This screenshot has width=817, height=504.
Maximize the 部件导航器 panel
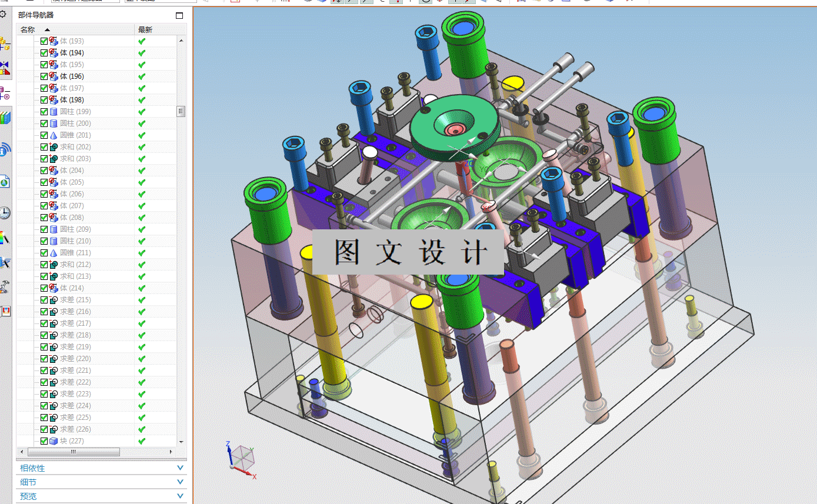(x=179, y=15)
